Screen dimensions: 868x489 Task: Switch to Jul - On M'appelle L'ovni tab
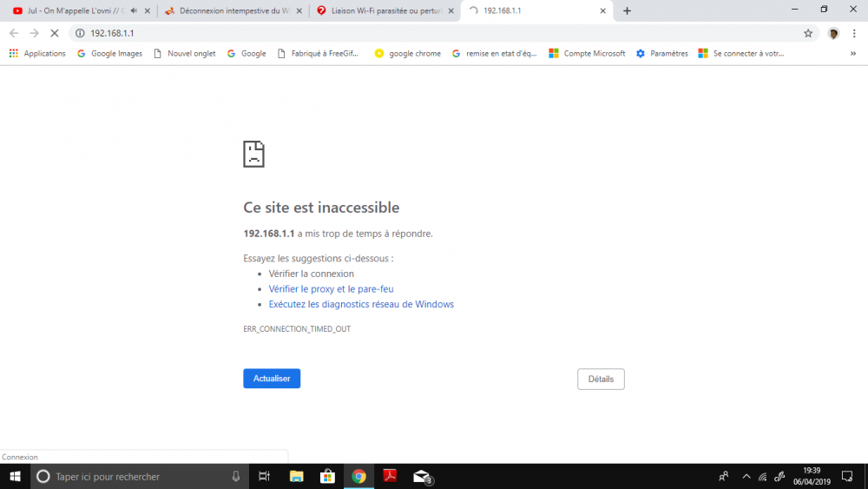[75, 10]
